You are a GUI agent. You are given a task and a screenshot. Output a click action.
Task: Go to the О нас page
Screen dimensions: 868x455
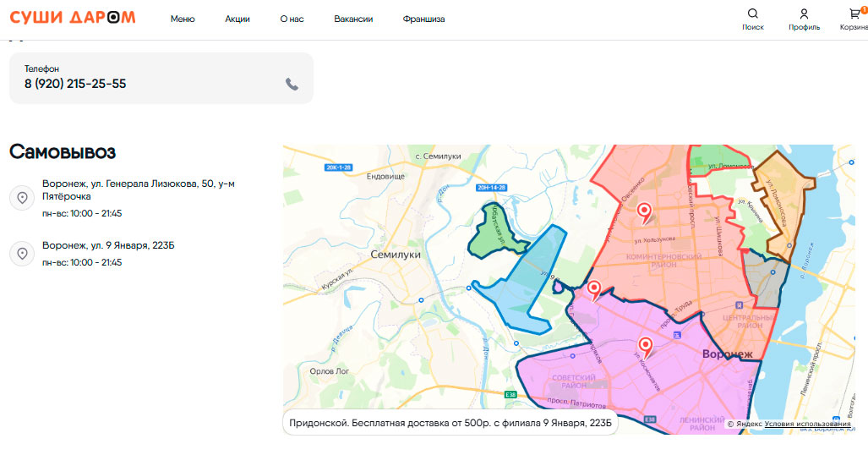click(x=292, y=19)
